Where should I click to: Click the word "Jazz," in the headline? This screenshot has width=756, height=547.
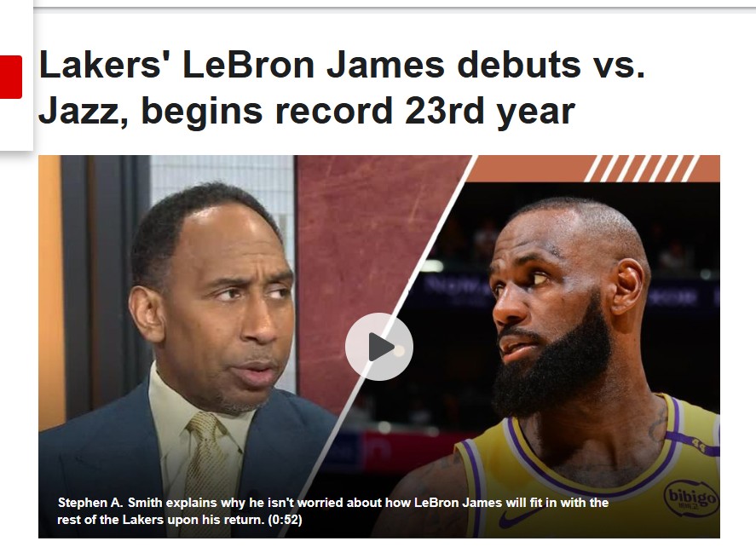(84, 111)
